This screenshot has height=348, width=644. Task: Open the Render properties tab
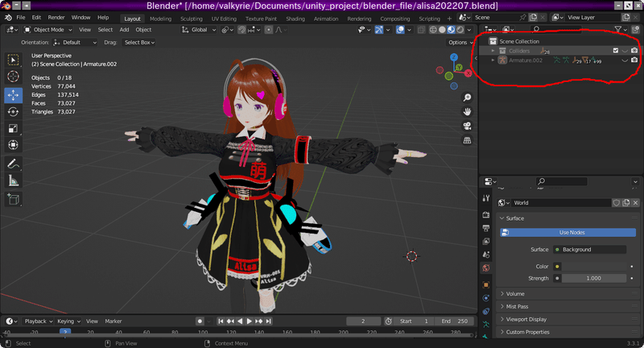tap(486, 215)
